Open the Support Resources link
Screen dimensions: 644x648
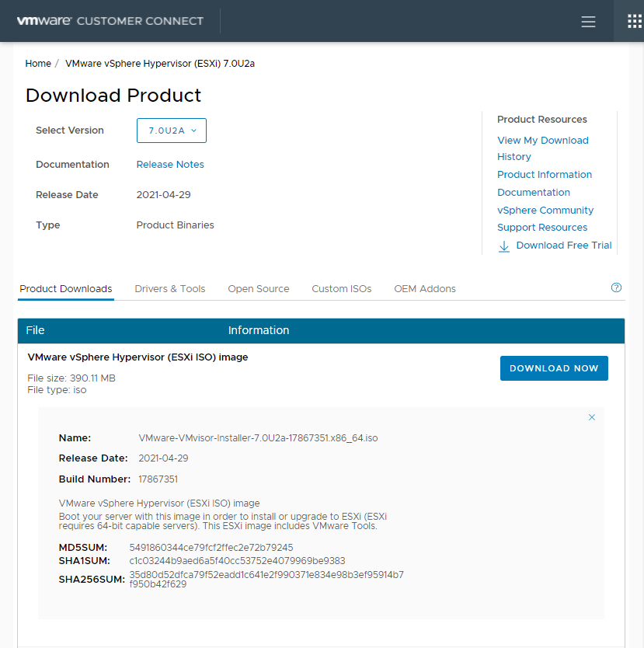click(x=542, y=228)
